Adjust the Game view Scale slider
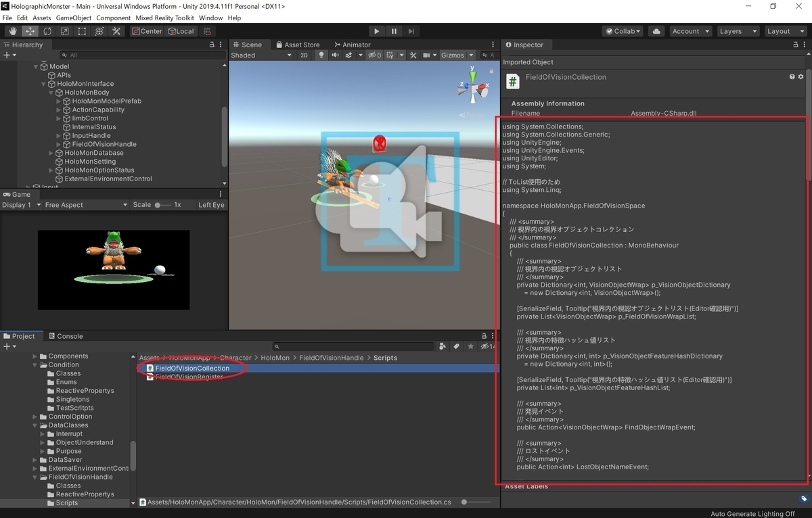812x518 pixels. pyautogui.click(x=162, y=205)
